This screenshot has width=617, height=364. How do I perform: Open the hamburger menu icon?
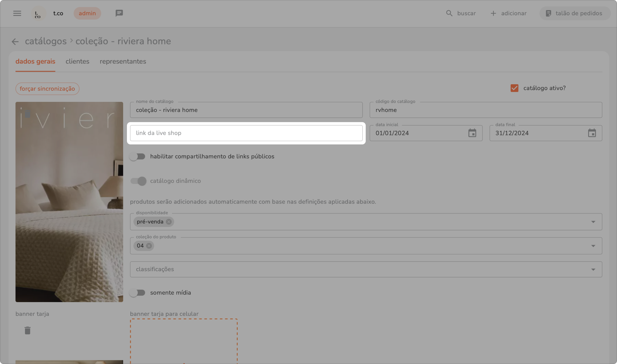pos(17,13)
